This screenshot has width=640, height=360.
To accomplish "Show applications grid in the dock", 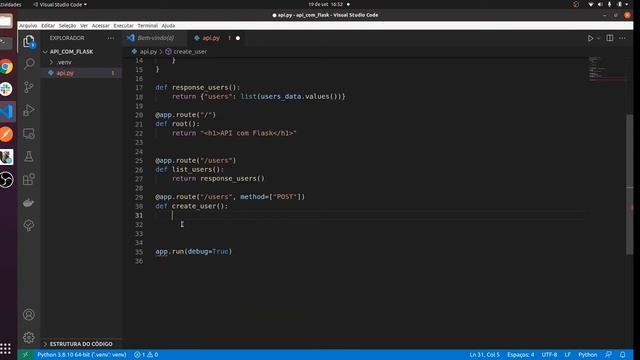I will pos(5,349).
